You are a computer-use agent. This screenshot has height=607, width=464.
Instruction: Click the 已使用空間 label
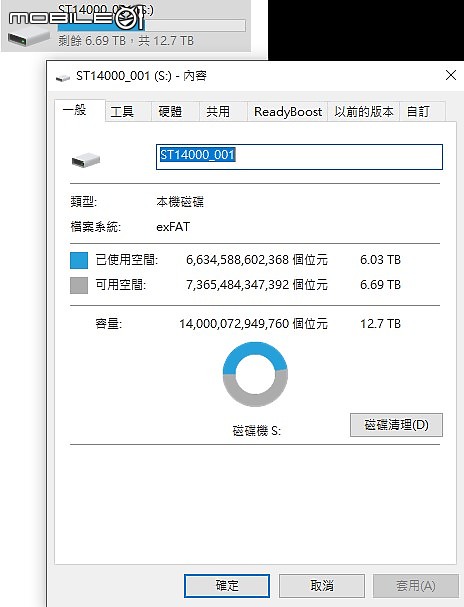point(127,260)
